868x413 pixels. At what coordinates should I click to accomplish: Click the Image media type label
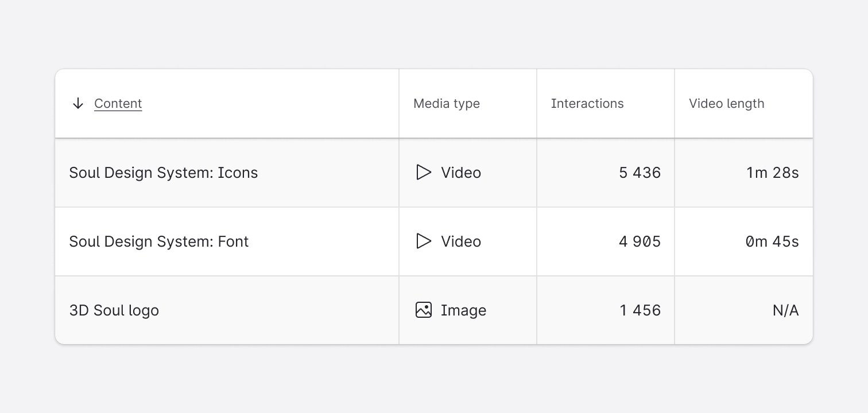pyautogui.click(x=463, y=310)
